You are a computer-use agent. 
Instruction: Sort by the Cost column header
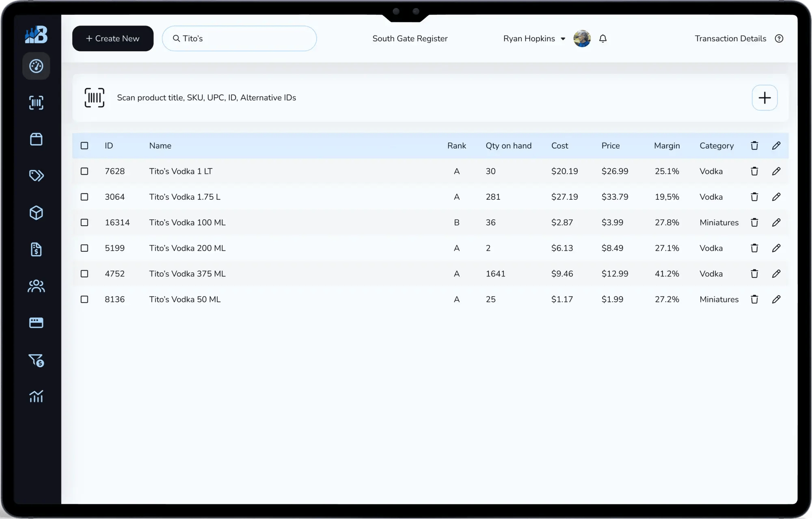pyautogui.click(x=559, y=145)
